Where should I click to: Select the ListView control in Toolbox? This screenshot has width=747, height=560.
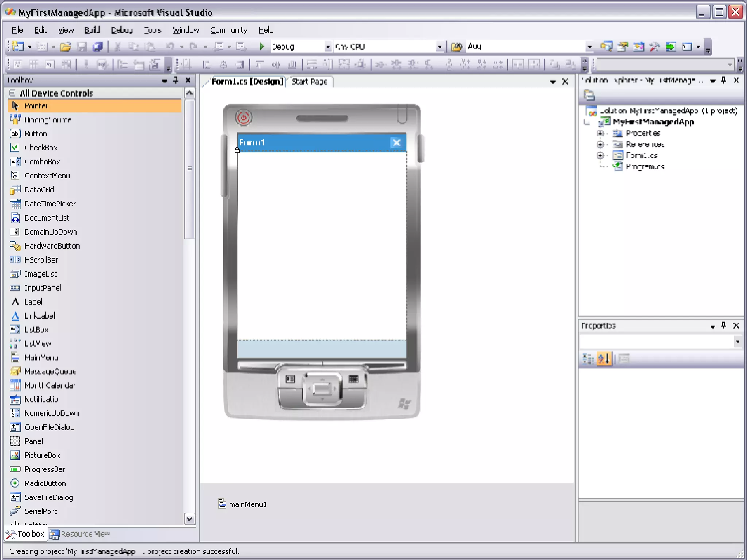pos(94,343)
